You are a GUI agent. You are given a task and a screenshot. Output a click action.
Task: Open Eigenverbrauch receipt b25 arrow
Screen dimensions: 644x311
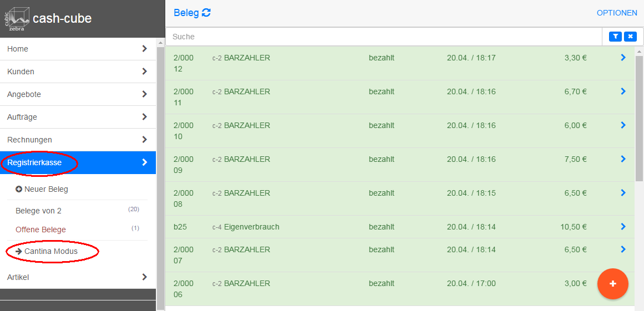pyautogui.click(x=623, y=227)
